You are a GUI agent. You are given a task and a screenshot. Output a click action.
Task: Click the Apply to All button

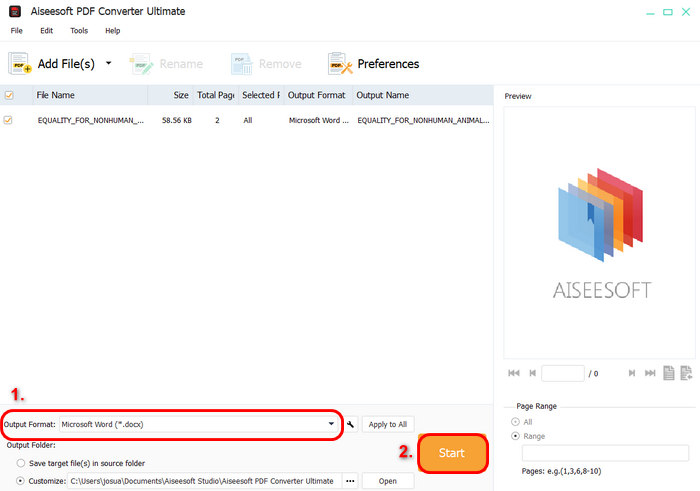[388, 424]
